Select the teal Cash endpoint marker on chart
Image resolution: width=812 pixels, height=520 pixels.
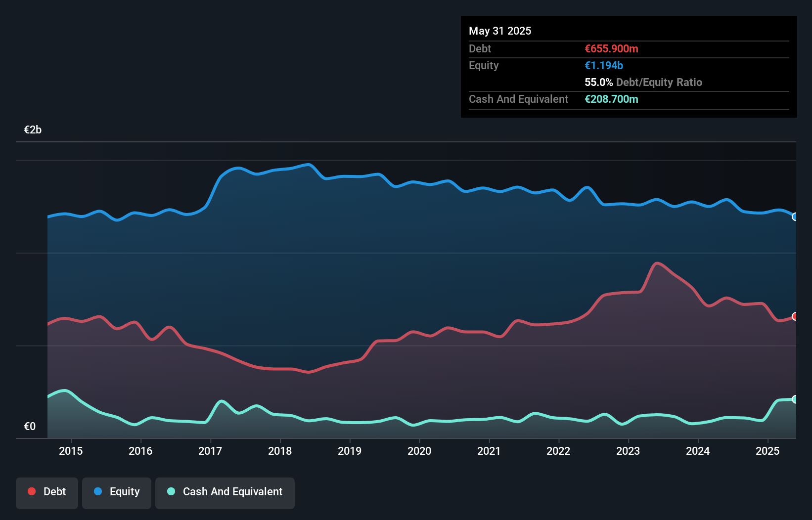coord(795,400)
